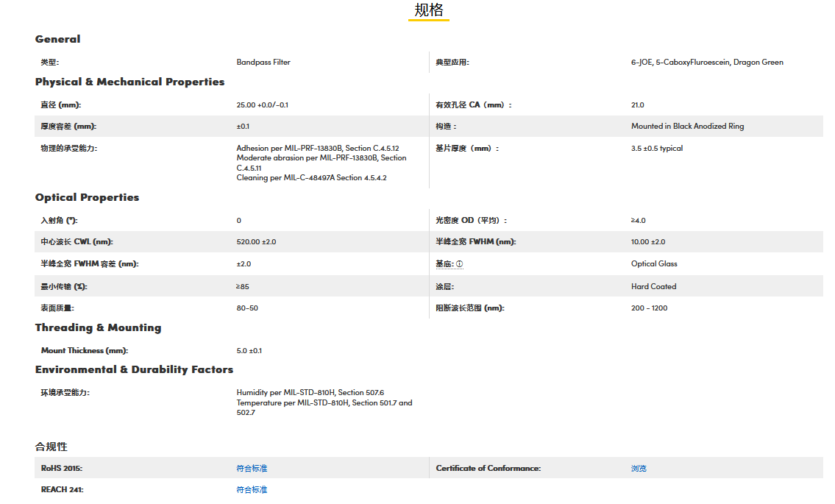835x504 pixels.
Task: Click 浏览 for Certificate of Conformance
Action: (x=639, y=469)
